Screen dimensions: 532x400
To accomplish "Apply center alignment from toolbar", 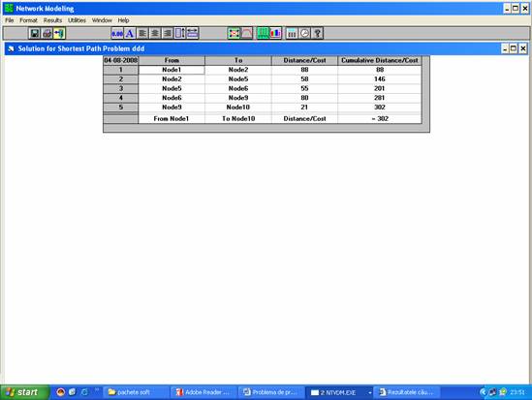I will coord(155,33).
